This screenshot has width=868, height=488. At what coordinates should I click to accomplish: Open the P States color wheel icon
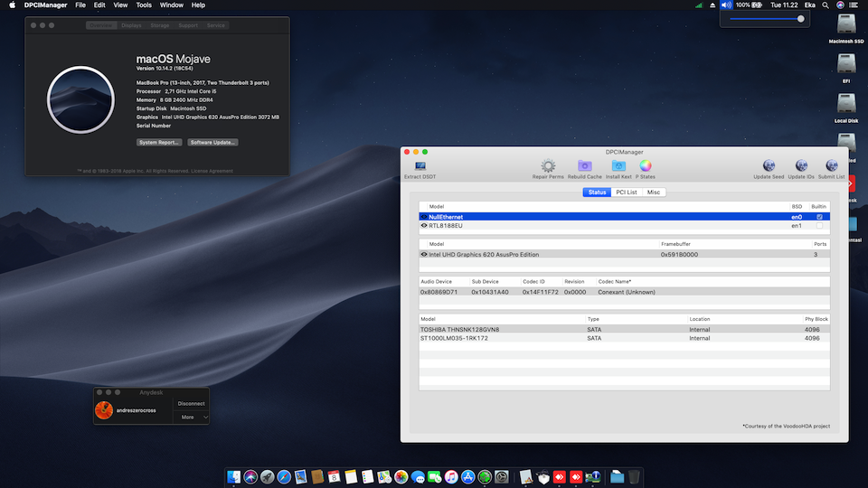click(x=646, y=166)
